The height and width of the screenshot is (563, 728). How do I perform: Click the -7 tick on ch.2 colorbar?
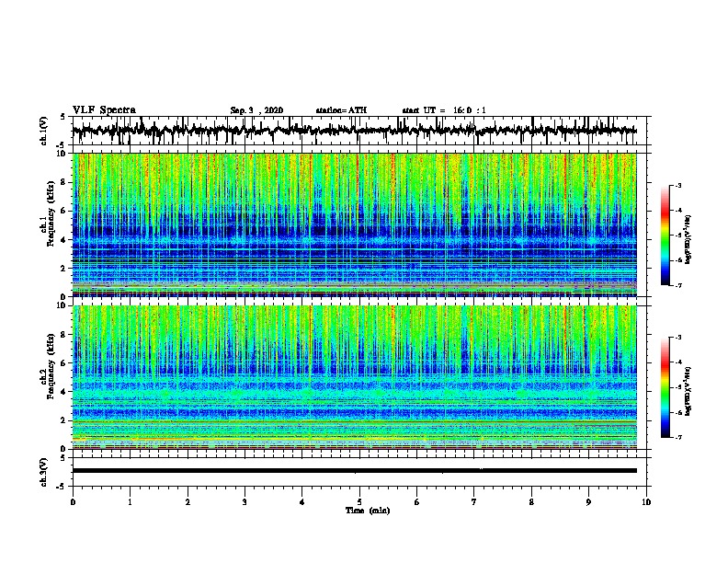(677, 437)
